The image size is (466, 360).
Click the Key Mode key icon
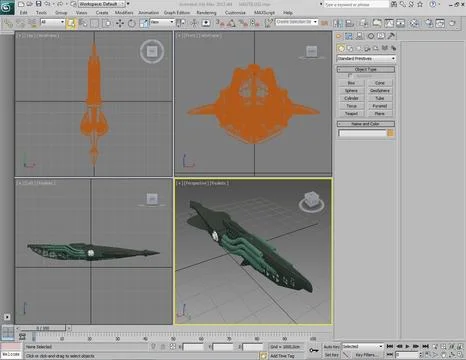(x=313, y=350)
